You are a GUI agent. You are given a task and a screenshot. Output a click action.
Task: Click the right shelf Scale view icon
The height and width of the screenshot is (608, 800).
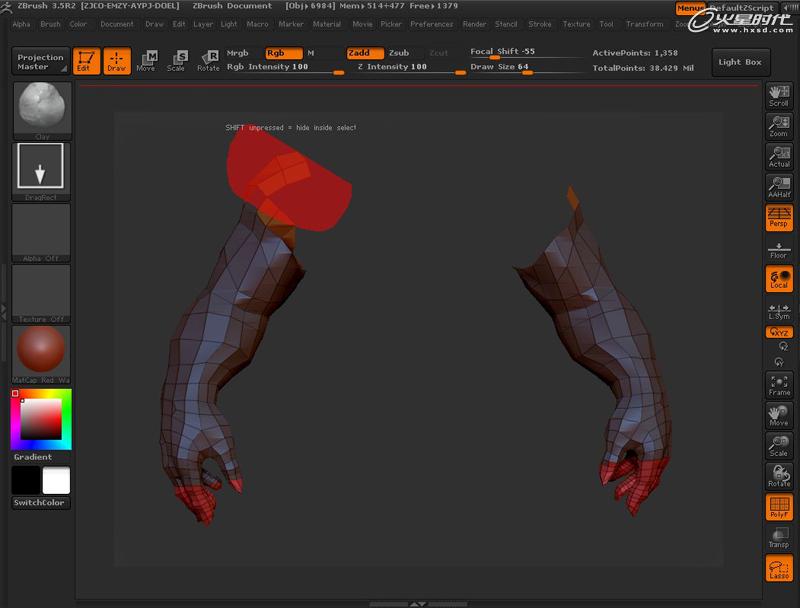click(779, 446)
